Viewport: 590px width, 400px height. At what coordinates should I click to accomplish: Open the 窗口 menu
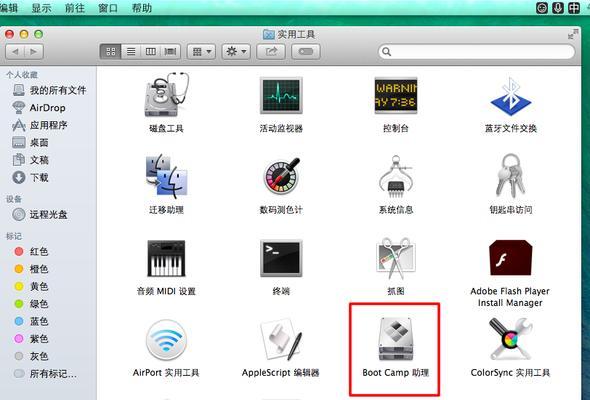coord(108,8)
